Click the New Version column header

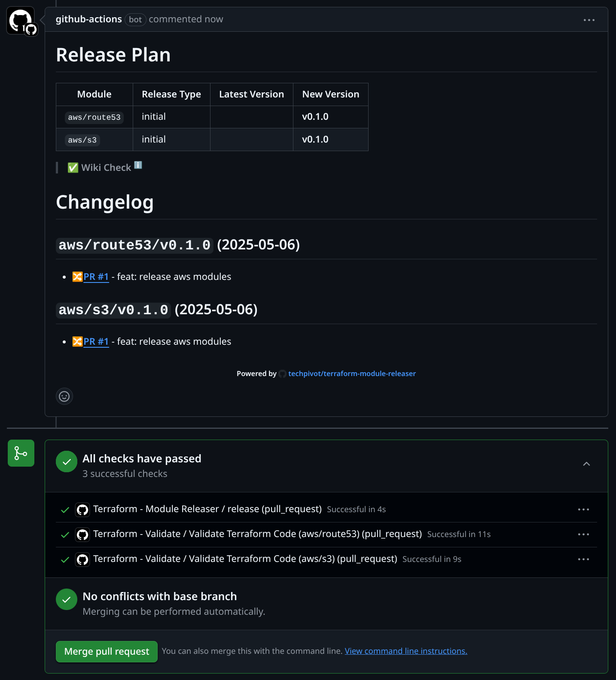331,94
